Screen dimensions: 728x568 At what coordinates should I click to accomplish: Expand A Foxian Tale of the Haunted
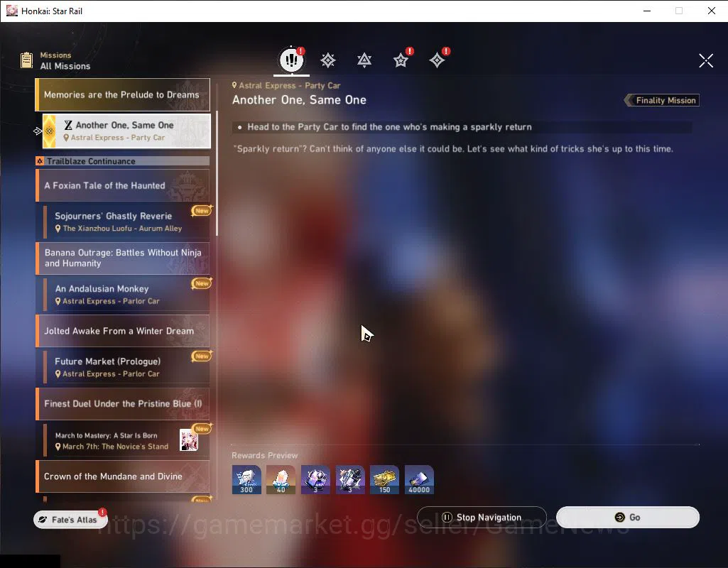pos(123,185)
